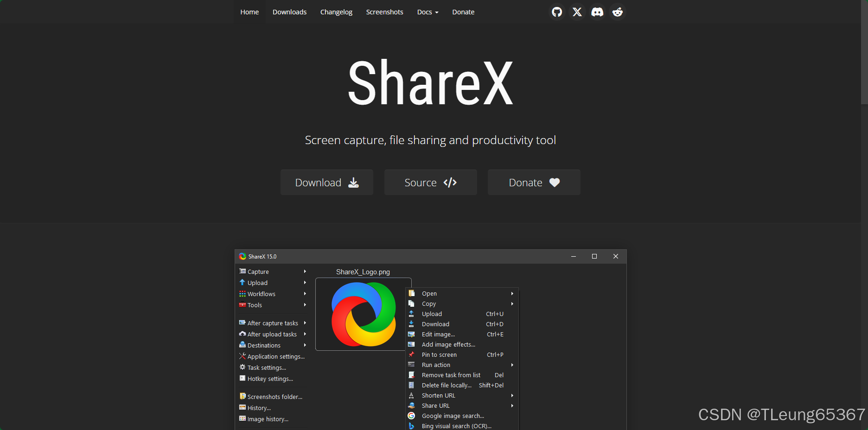Image resolution: width=868 pixels, height=430 pixels.
Task: Open the Donate nav item
Action: [463, 12]
